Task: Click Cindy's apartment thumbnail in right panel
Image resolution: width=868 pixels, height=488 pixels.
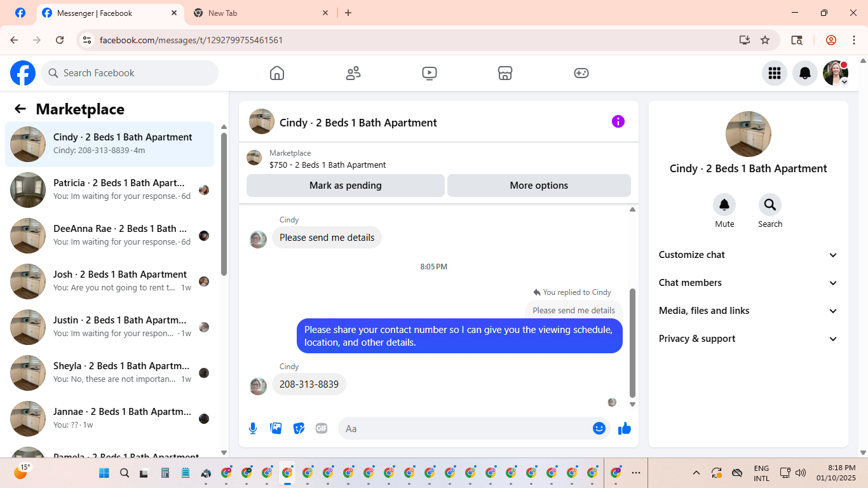Action: tap(749, 134)
